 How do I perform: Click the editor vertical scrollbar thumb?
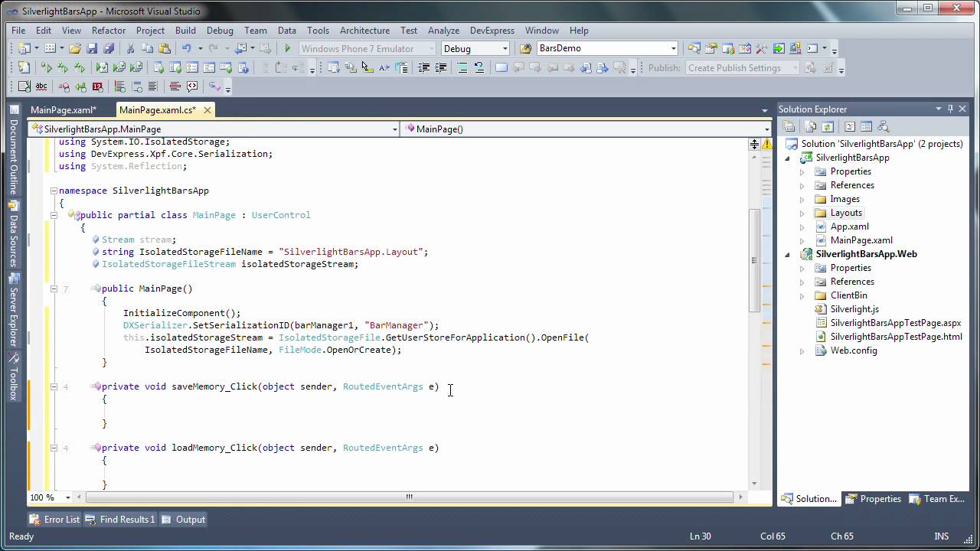[754, 260]
